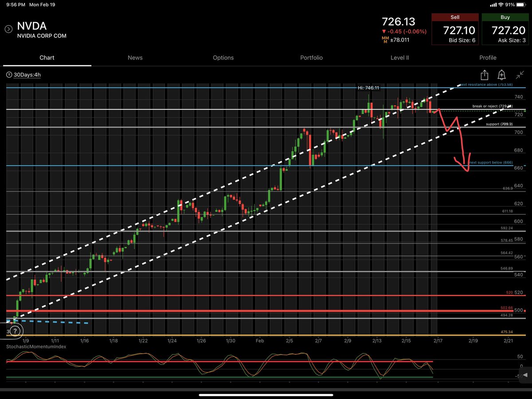The image size is (532, 399).
Task: Tap the NVIDIA CORP COM company name
Action: (42, 36)
